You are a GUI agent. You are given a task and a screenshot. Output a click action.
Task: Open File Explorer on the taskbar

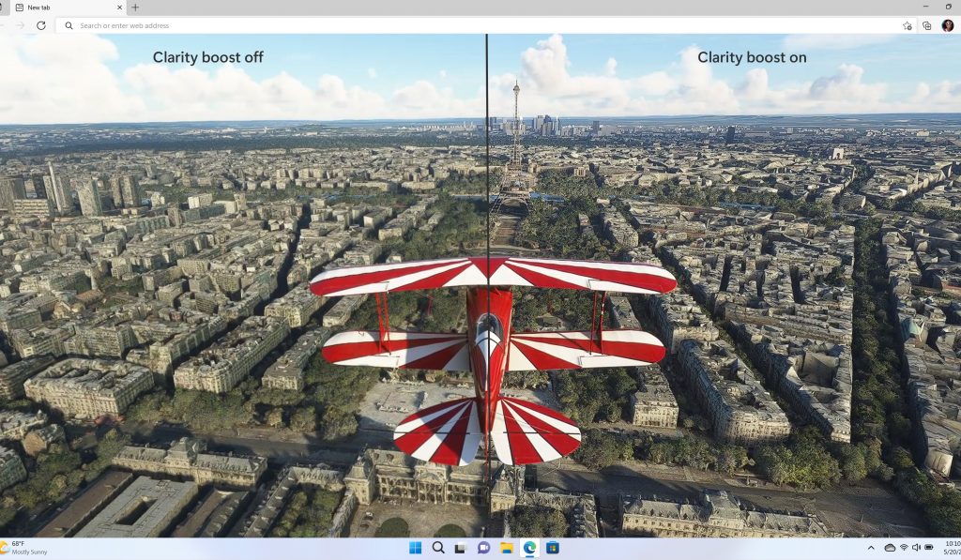507,547
